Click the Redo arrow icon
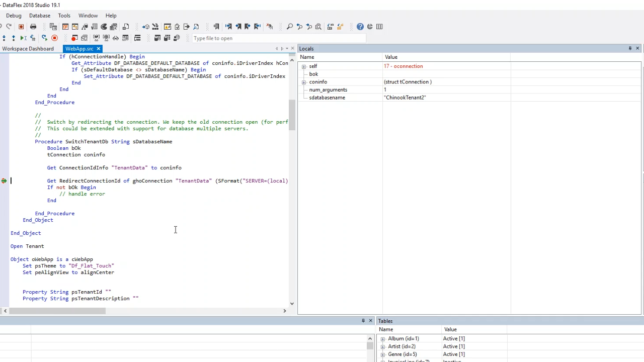The width and height of the screenshot is (644, 362). [9, 27]
